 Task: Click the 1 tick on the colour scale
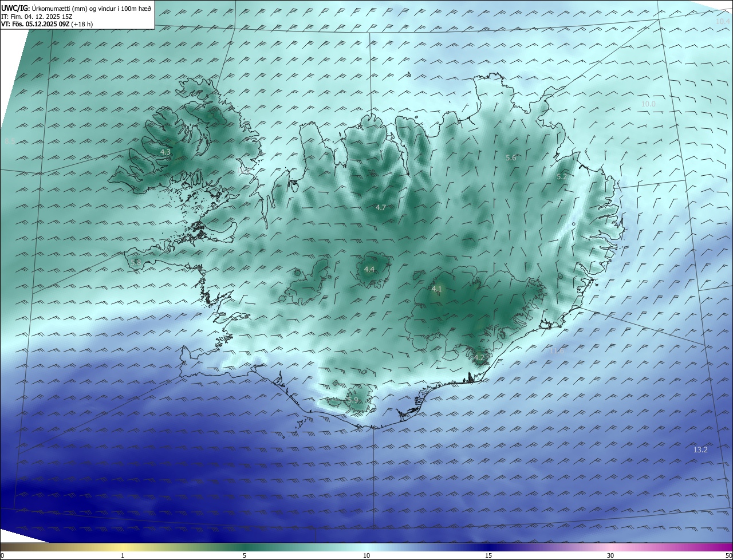[123, 555]
